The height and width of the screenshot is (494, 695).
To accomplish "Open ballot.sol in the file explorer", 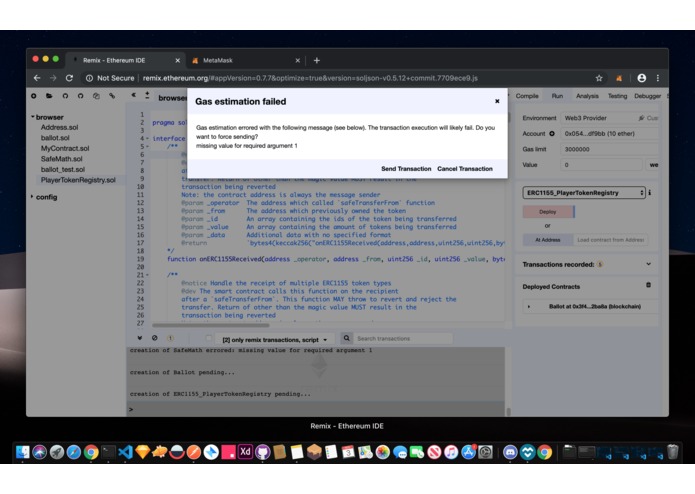I will click(x=55, y=138).
